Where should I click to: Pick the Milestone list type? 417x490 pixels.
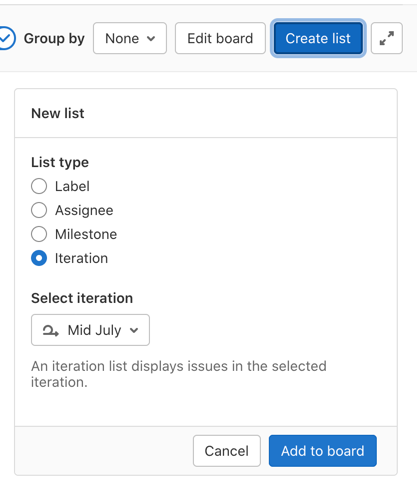tap(39, 234)
